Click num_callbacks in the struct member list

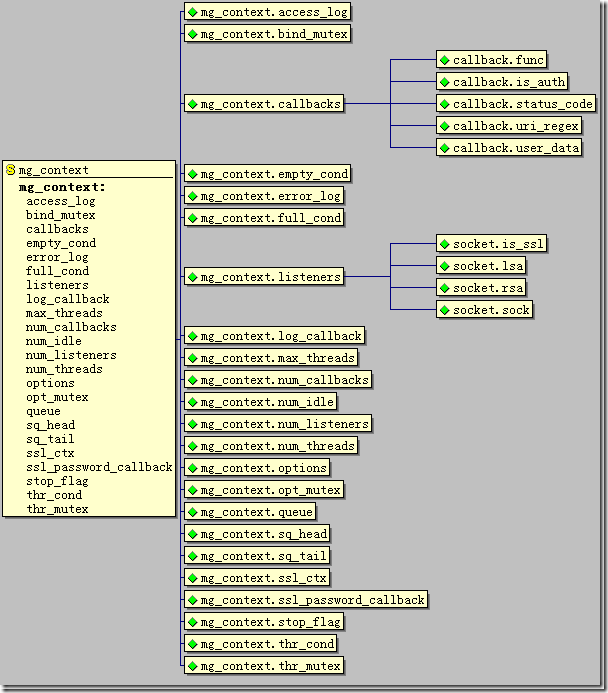click(x=71, y=327)
